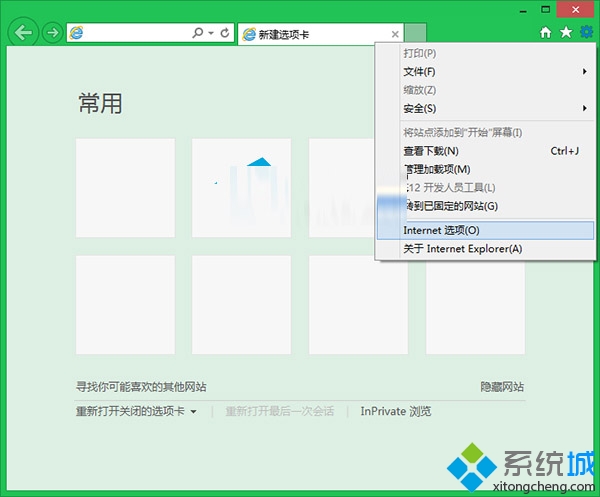Viewport: 600px width, 497px height.
Task: Refresh the page using the reload icon
Action: tap(225, 33)
